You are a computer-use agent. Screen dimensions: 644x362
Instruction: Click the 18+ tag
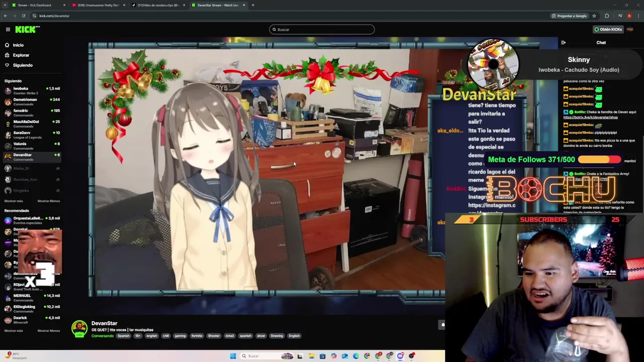pos(138,336)
